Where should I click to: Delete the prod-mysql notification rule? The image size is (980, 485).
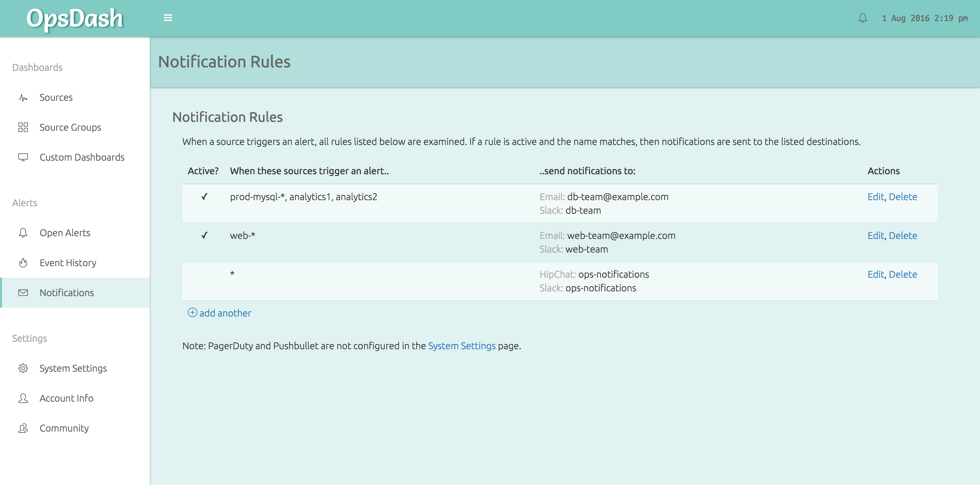(903, 197)
